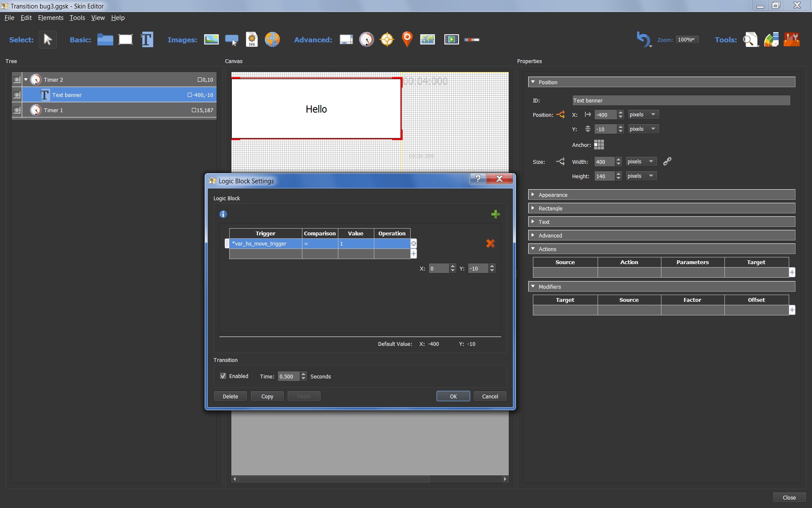Select the arrow/select tool
This screenshot has width=812, height=508.
coord(48,39)
